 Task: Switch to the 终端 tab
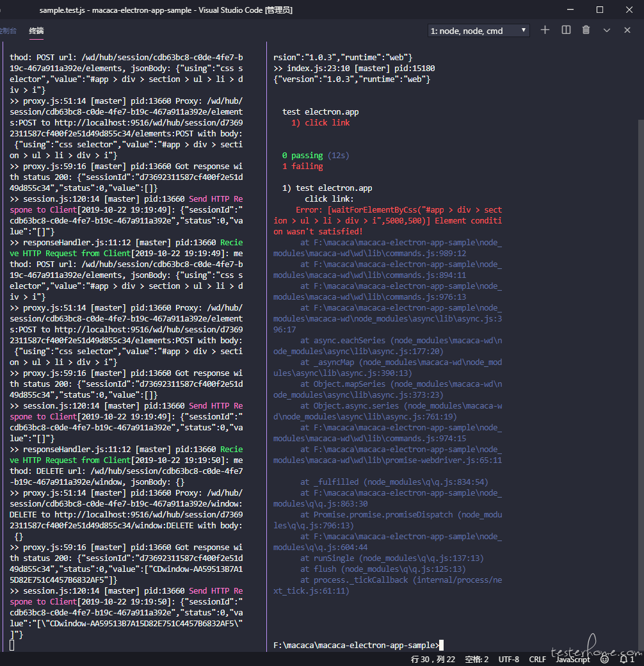pyautogui.click(x=36, y=31)
